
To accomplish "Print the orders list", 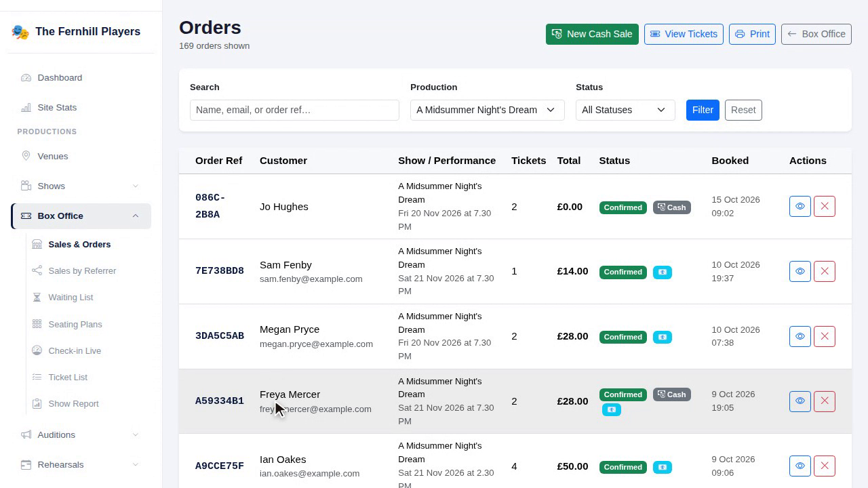I will [752, 34].
